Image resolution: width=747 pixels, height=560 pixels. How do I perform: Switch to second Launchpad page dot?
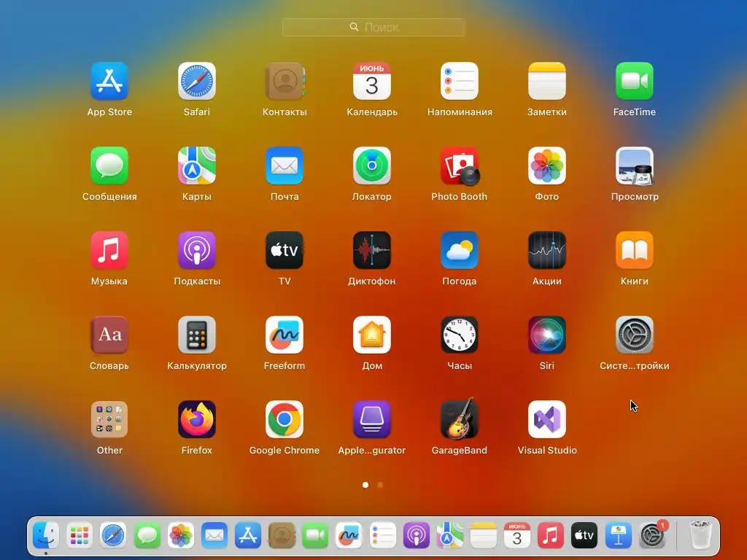(x=380, y=485)
